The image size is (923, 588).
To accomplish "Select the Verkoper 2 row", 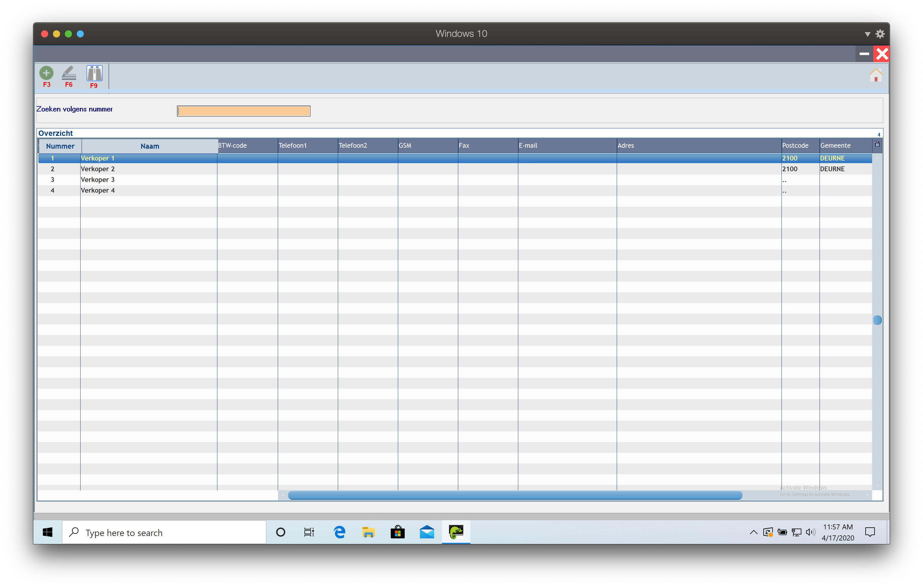I will click(98, 169).
